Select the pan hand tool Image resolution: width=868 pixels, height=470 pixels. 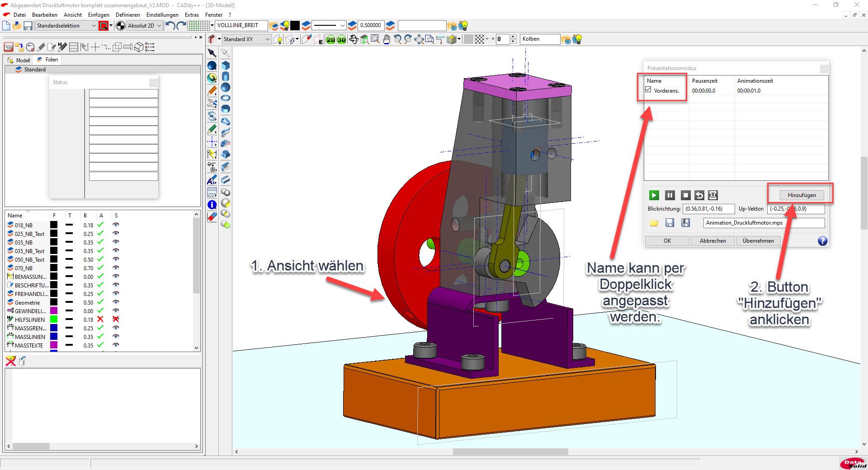[386, 40]
